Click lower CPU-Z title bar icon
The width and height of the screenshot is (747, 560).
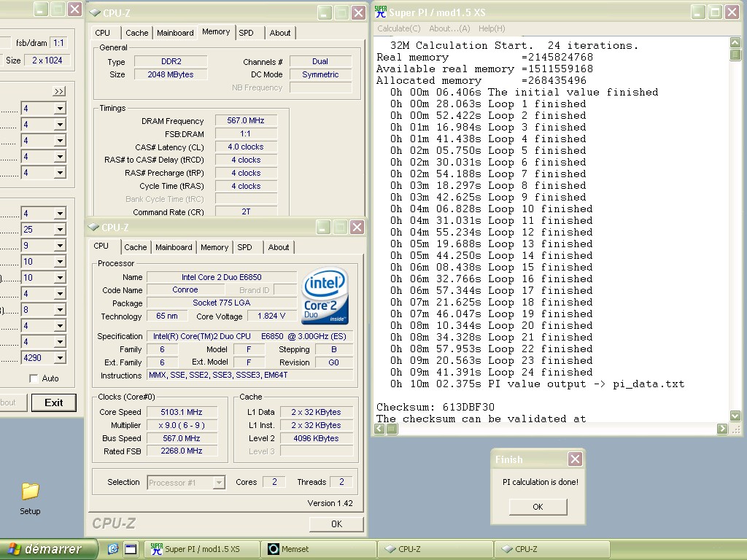click(x=93, y=227)
